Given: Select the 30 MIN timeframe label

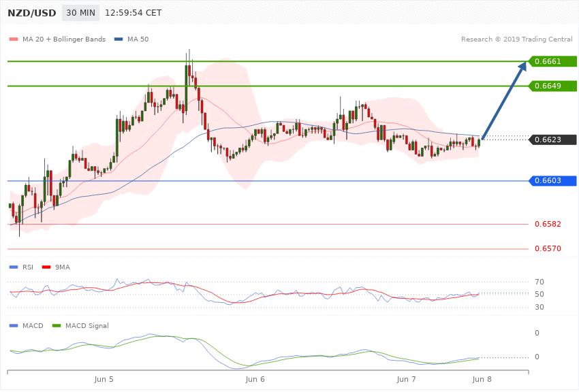Looking at the screenshot, I should [x=80, y=13].
